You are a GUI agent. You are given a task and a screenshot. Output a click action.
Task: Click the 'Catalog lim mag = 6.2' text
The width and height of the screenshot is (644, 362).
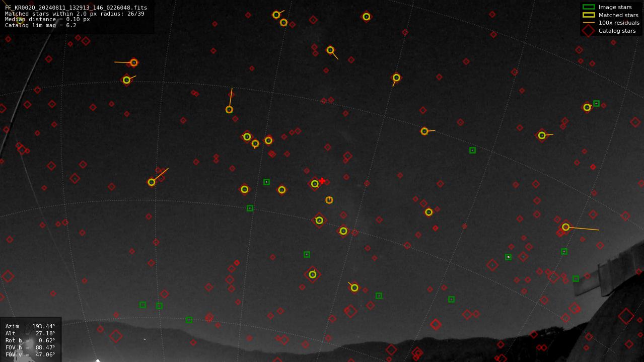41,25
